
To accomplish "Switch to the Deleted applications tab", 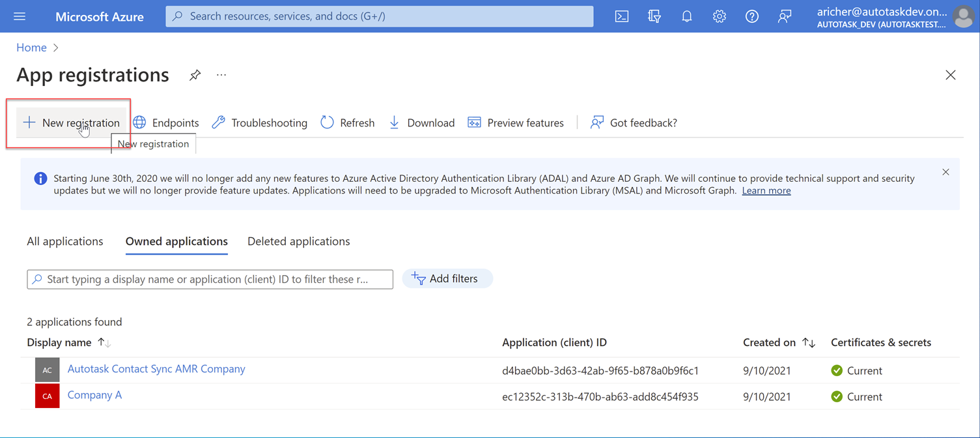I will click(x=298, y=241).
